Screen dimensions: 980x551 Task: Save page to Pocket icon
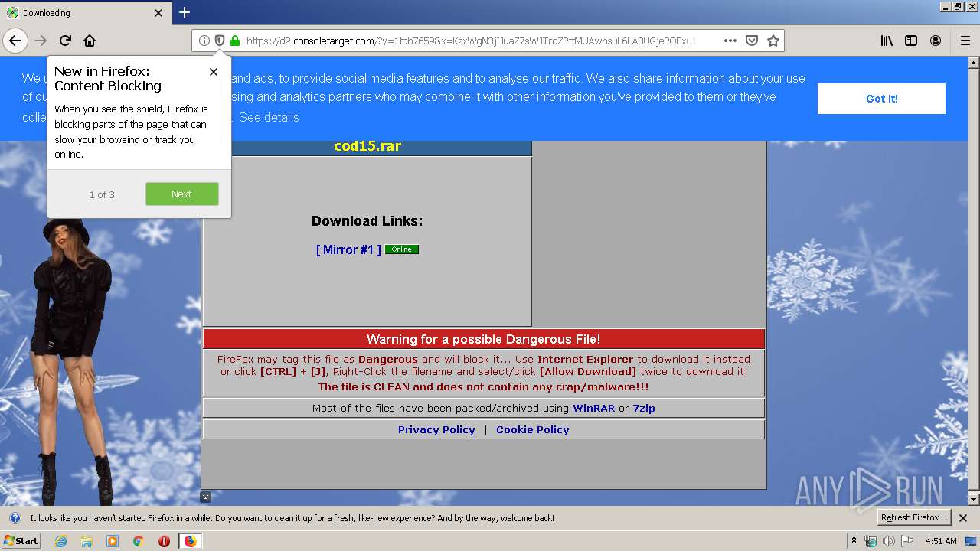(752, 41)
